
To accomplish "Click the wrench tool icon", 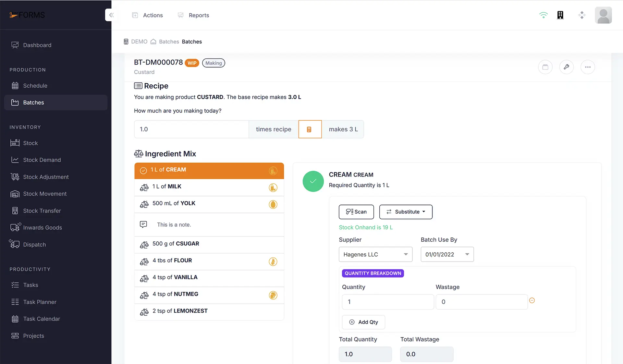I will click(566, 67).
